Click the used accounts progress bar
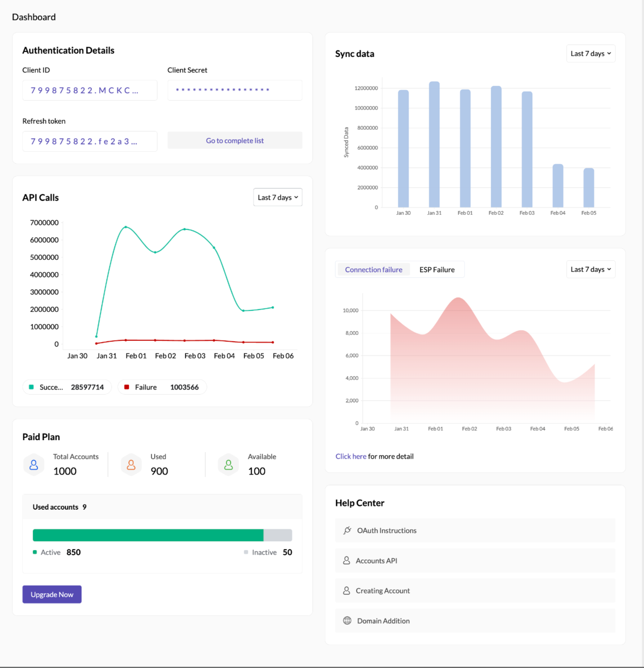The height and width of the screenshot is (668, 644). 162,535
